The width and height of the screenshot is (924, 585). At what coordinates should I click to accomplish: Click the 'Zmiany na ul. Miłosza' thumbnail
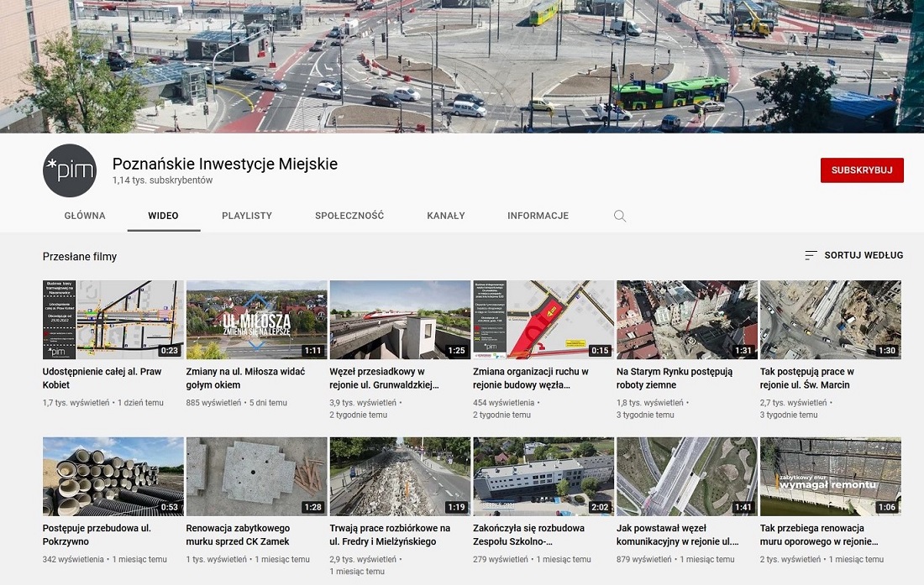point(256,319)
